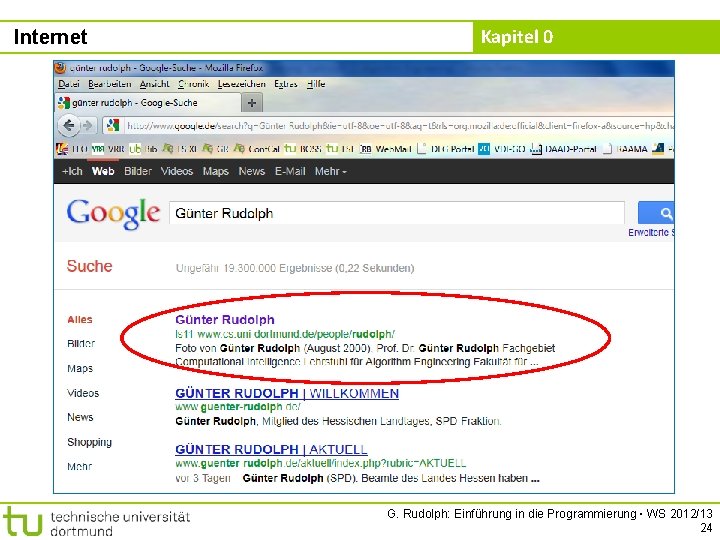The image size is (720, 540).
Task: Click the Google logo
Action: point(113,213)
